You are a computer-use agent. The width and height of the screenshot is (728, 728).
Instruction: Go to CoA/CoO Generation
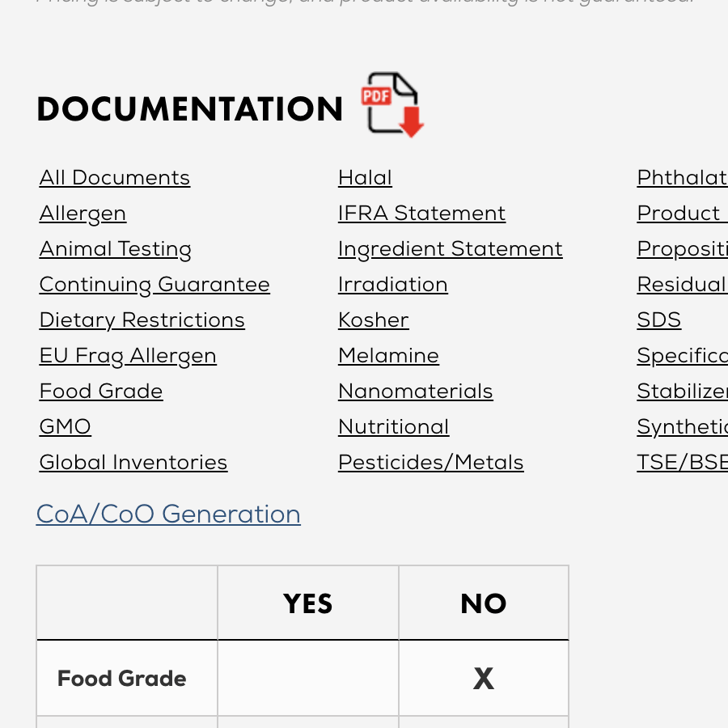(168, 514)
